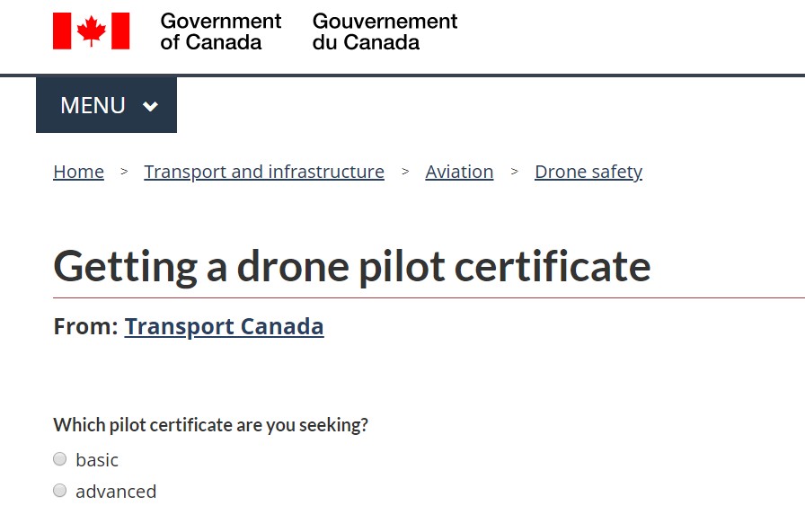Viewport: 805px width, 532px height.
Task: Select the advanced radio button
Action: pyautogui.click(x=60, y=491)
